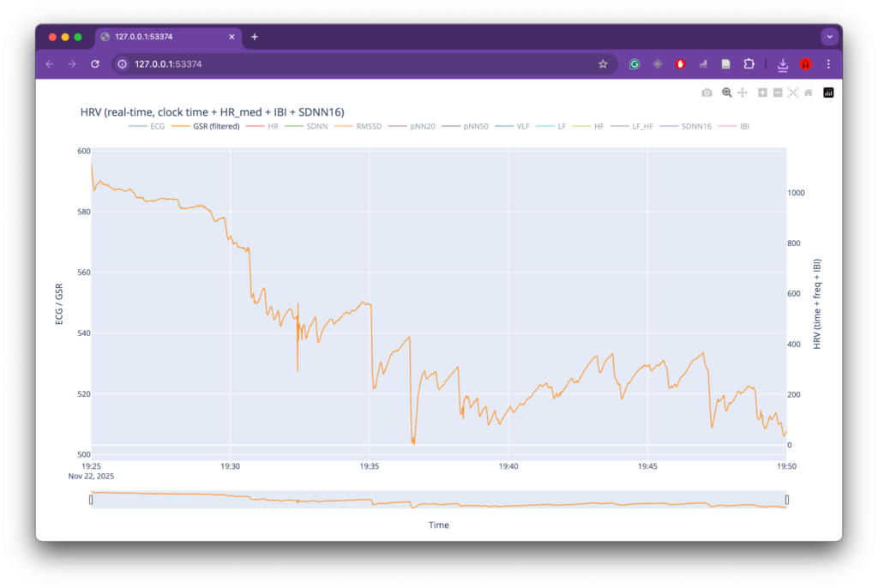Screen dimensions: 878x588
Task: Reload the page
Action: (x=95, y=64)
